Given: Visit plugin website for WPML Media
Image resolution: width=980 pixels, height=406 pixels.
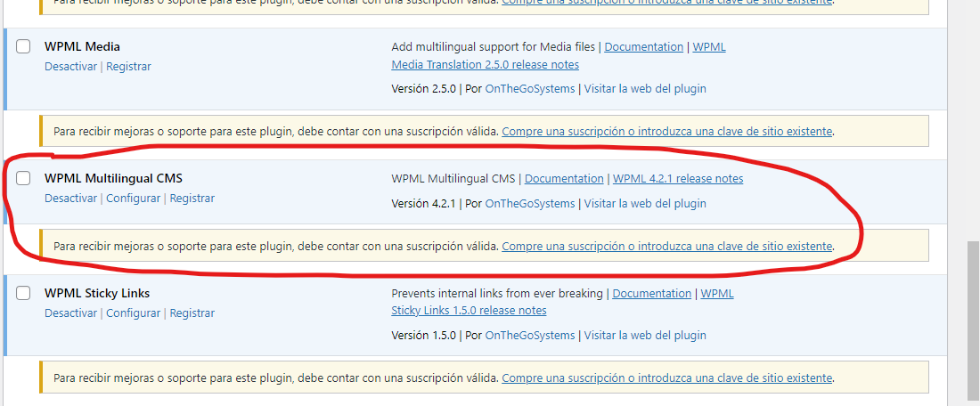Looking at the screenshot, I should click(645, 89).
